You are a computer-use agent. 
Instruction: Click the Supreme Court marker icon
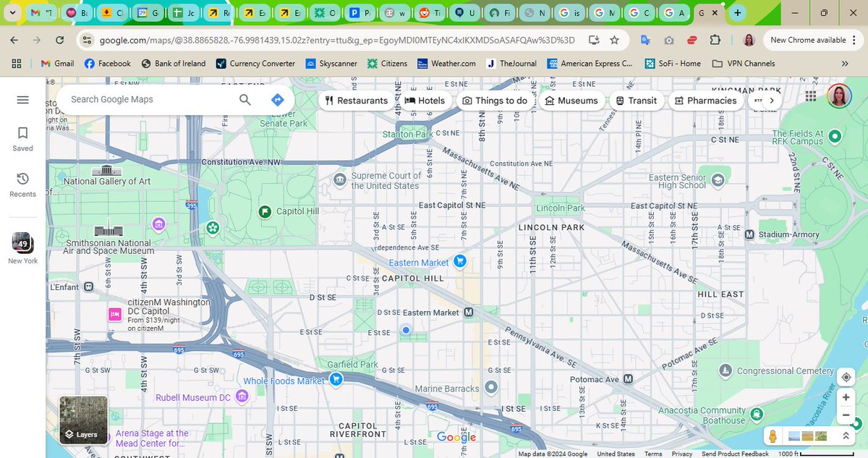click(x=339, y=179)
